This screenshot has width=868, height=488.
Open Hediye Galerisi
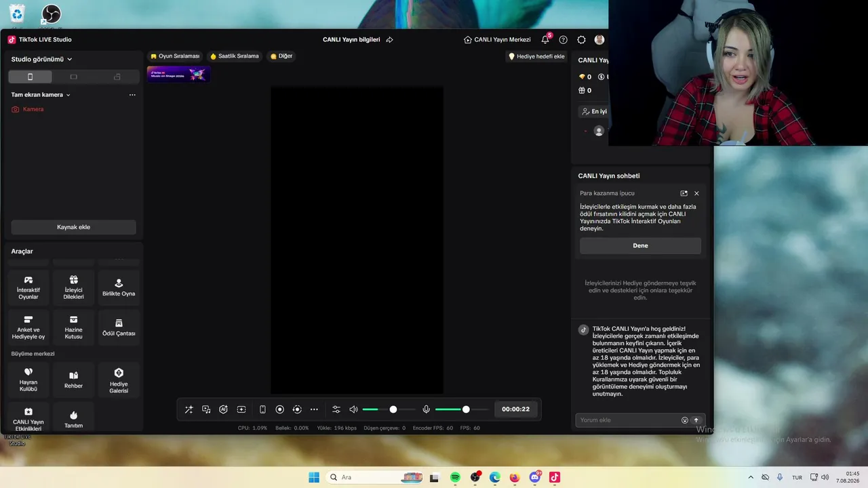pos(119,380)
